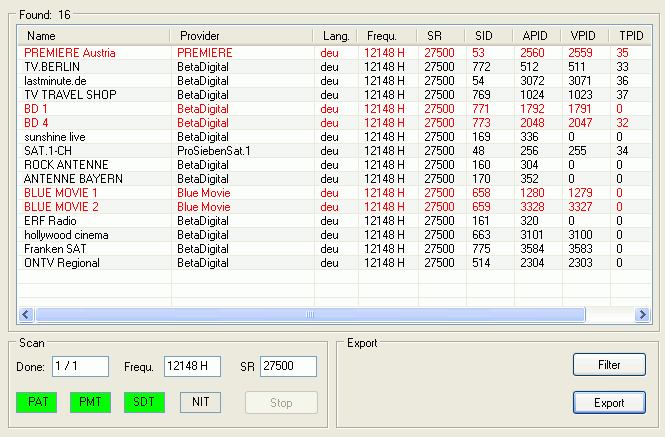Sort by the Name column header
The image size is (665, 437).
(x=94, y=36)
